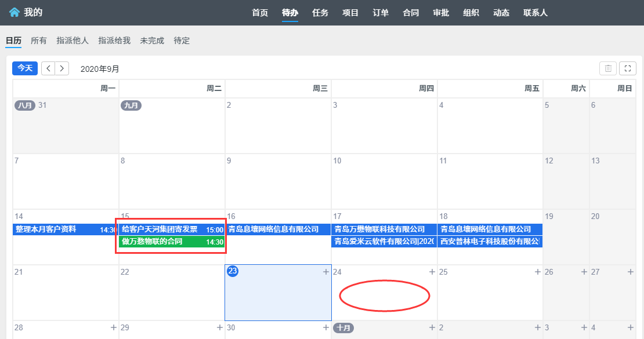Toggle fullscreen calendar view icon

(x=627, y=68)
